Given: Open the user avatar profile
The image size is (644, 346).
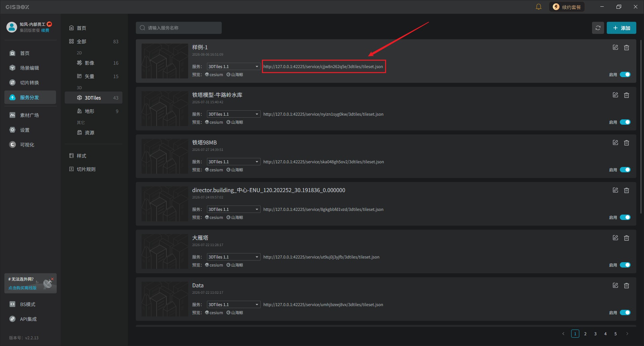Looking at the screenshot, I should [12, 27].
